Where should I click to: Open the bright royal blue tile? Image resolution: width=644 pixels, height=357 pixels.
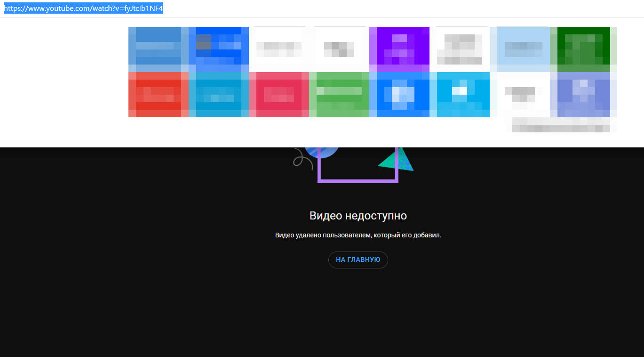[218, 49]
